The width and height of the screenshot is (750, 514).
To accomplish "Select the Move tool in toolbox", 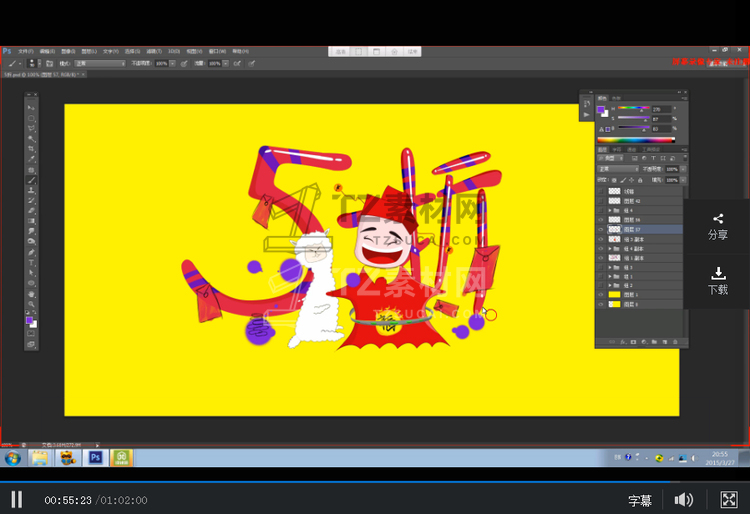I will tap(31, 107).
